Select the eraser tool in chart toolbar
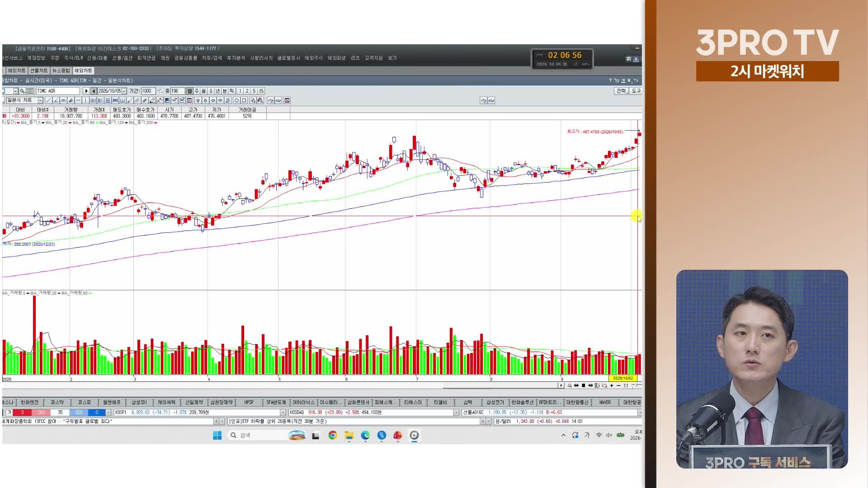Image resolution: width=868 pixels, height=488 pixels. click(x=174, y=100)
